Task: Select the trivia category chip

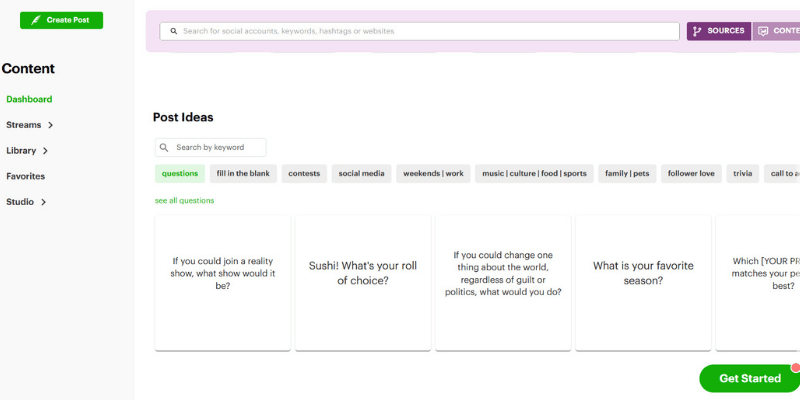Action: (743, 173)
